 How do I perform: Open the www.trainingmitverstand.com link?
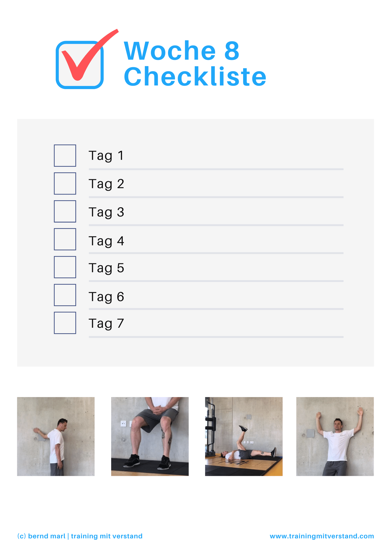pyautogui.click(x=322, y=536)
